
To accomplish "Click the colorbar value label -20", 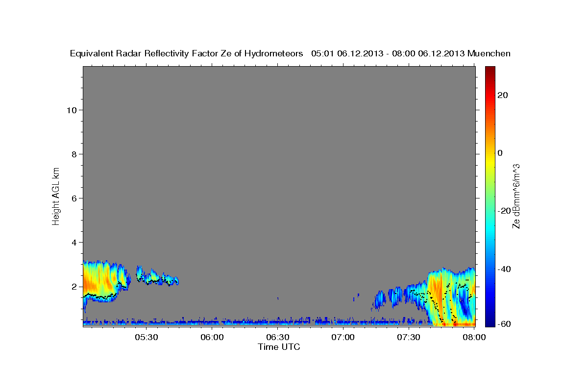I will tap(505, 211).
